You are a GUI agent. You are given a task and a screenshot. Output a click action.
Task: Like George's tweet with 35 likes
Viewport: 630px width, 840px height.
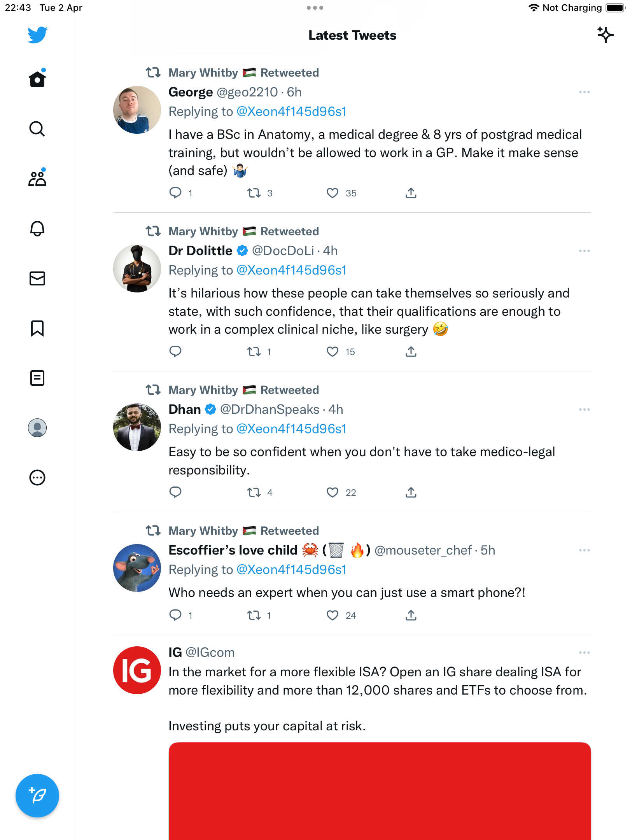[332, 193]
